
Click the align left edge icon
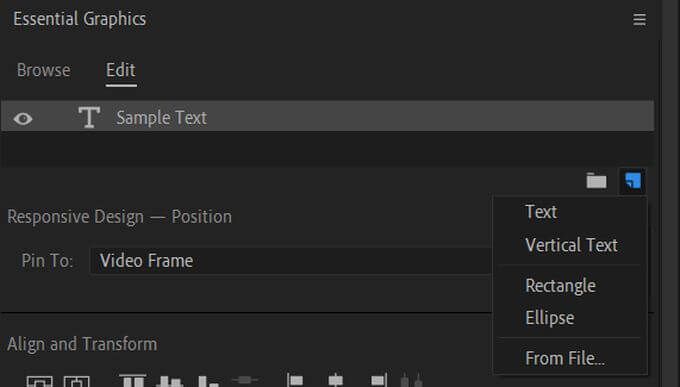(x=295, y=380)
